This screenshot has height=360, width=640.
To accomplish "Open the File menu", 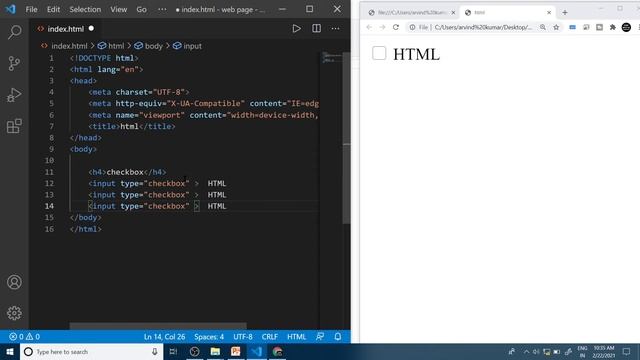I will pyautogui.click(x=31, y=9).
